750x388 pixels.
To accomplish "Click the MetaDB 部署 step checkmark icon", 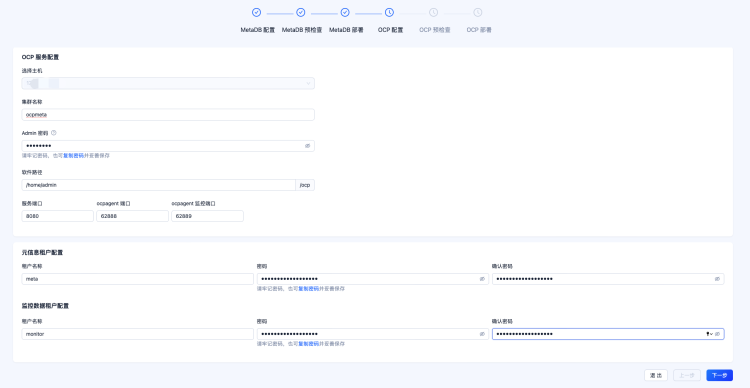I will point(345,12).
